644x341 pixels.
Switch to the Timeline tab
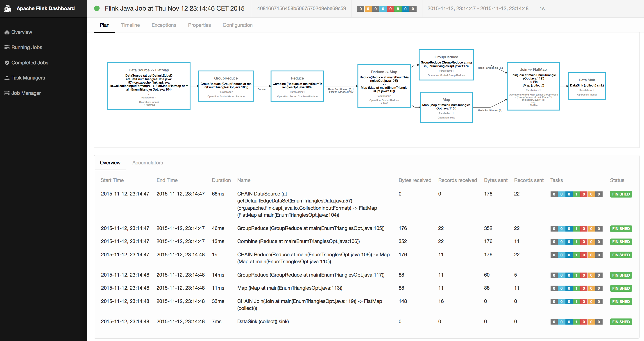click(130, 25)
